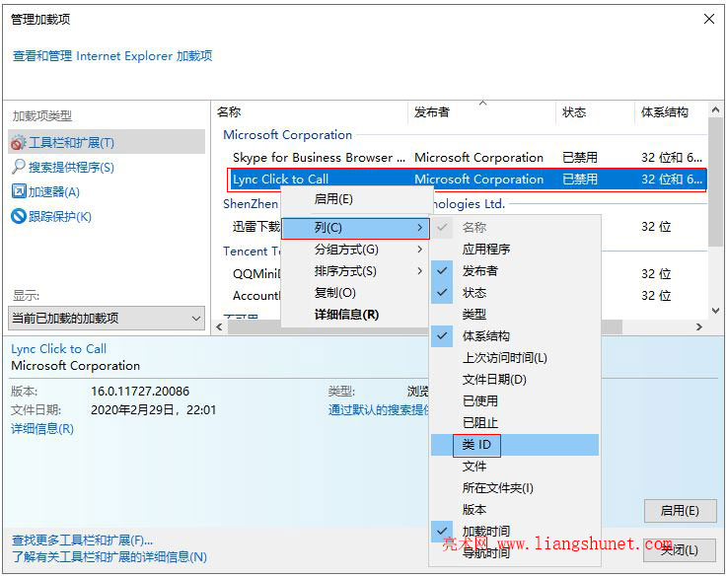This screenshot has width=728, height=578.
Task: Select Toolbars and Extensions add-on type
Action: click(107, 142)
